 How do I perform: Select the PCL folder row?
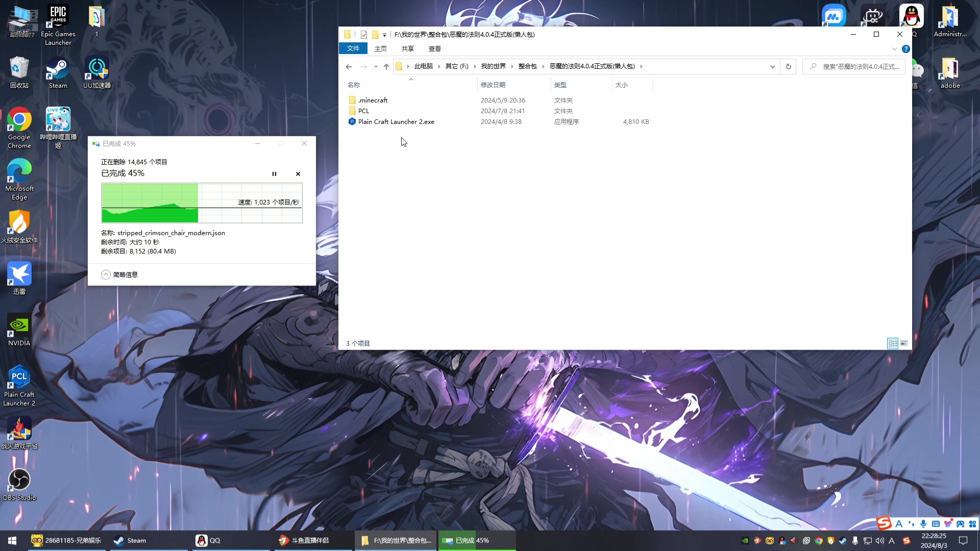[x=498, y=111]
